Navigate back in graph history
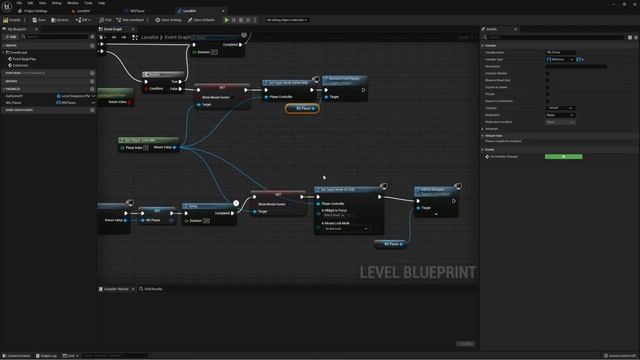 pyautogui.click(x=114, y=37)
